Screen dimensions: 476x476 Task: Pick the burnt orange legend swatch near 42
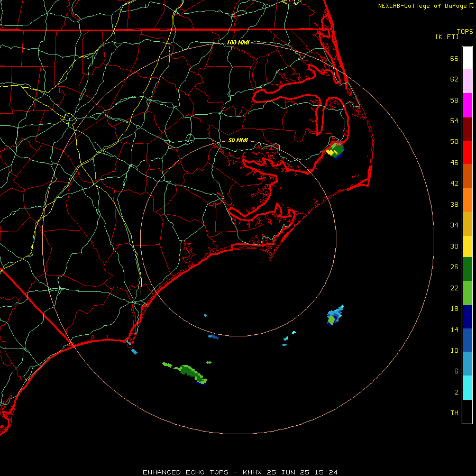point(467,176)
